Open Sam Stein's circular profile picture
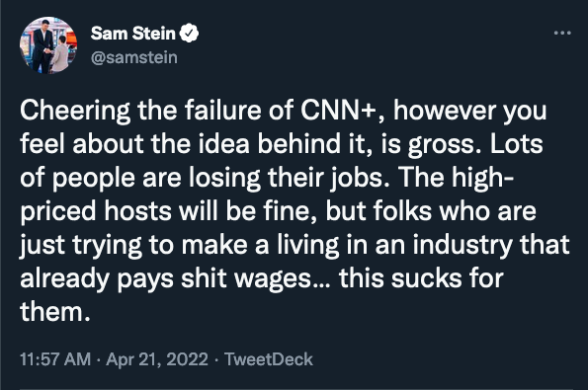Viewport: 588px width, 390px height. pyautogui.click(x=48, y=45)
